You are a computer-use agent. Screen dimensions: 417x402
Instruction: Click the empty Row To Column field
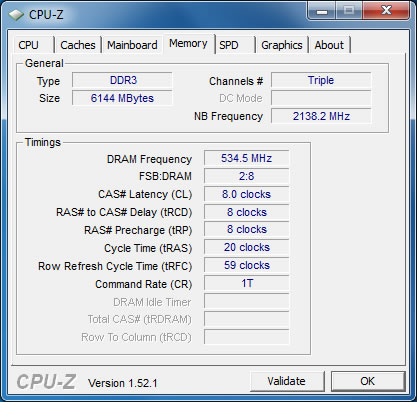247,337
